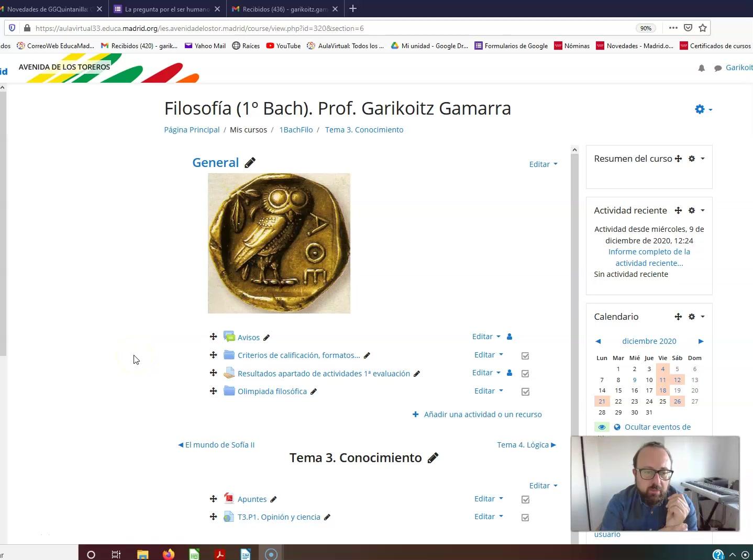Open the notifications bell in the header

point(702,68)
